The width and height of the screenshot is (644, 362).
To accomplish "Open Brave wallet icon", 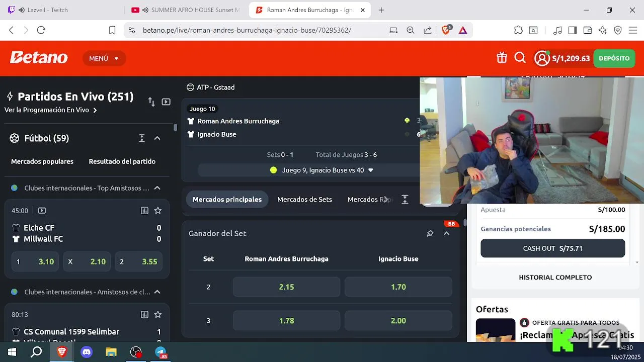I will pyautogui.click(x=587, y=30).
